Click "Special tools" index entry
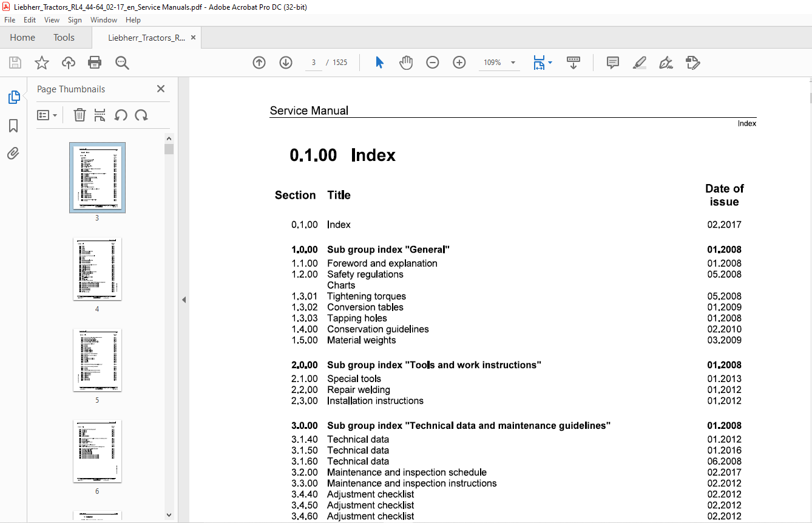Viewport: 812px width, 523px height. point(354,379)
